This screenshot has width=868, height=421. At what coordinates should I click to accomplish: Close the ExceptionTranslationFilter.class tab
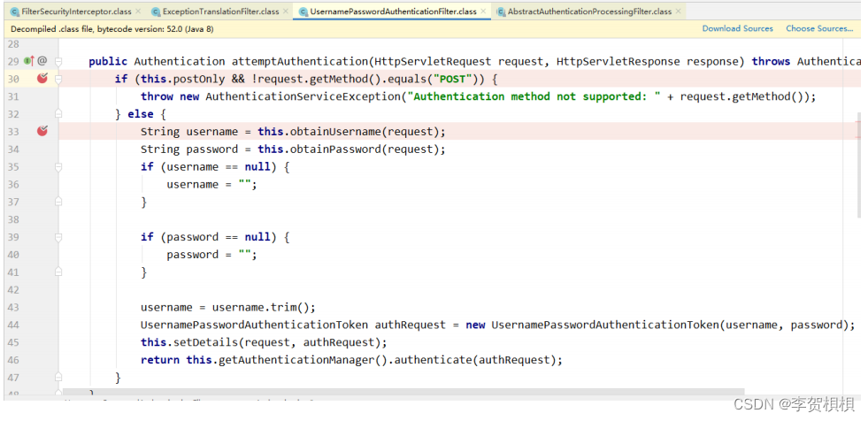pos(285,11)
